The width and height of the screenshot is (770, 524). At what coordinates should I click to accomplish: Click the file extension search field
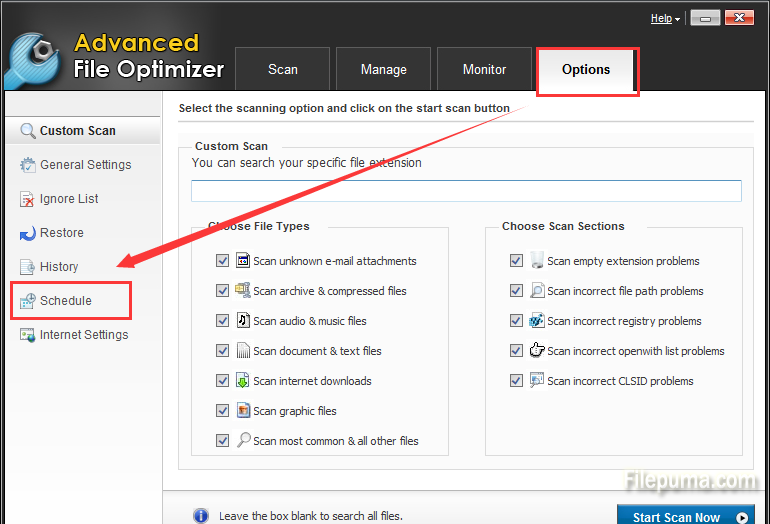pos(466,191)
